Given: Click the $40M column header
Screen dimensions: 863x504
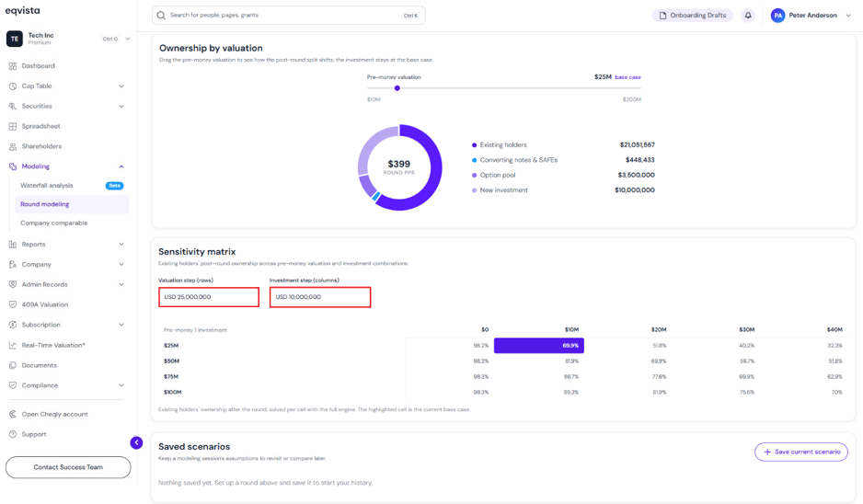Looking at the screenshot, I should pyautogui.click(x=834, y=329).
